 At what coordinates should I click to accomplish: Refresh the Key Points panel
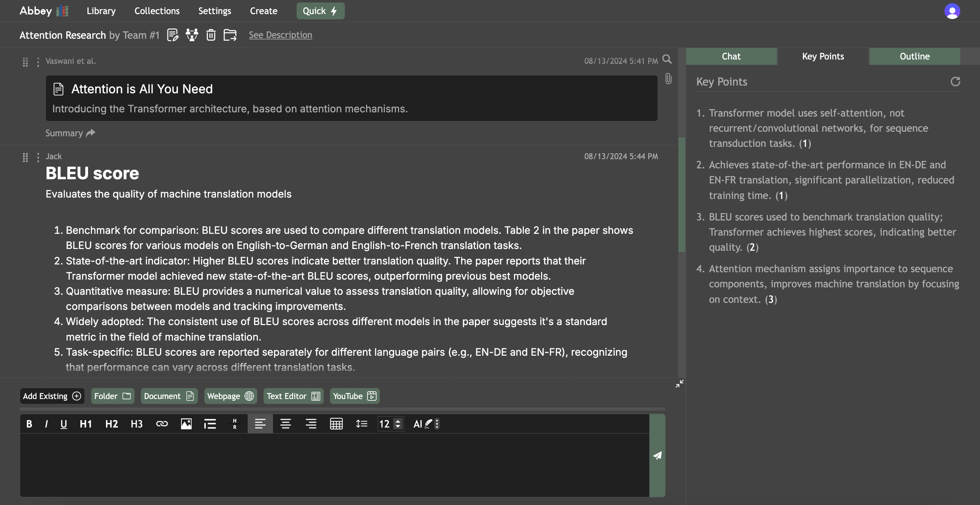955,82
